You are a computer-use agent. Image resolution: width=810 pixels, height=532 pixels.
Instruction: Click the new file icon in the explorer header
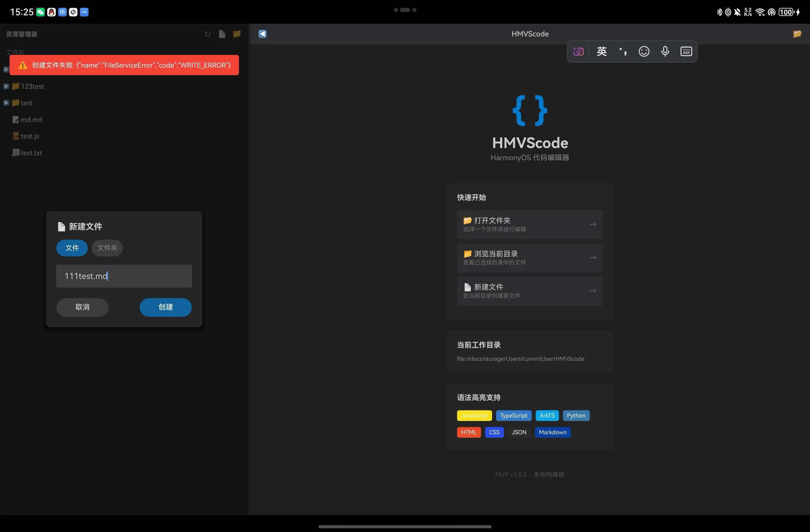[222, 34]
